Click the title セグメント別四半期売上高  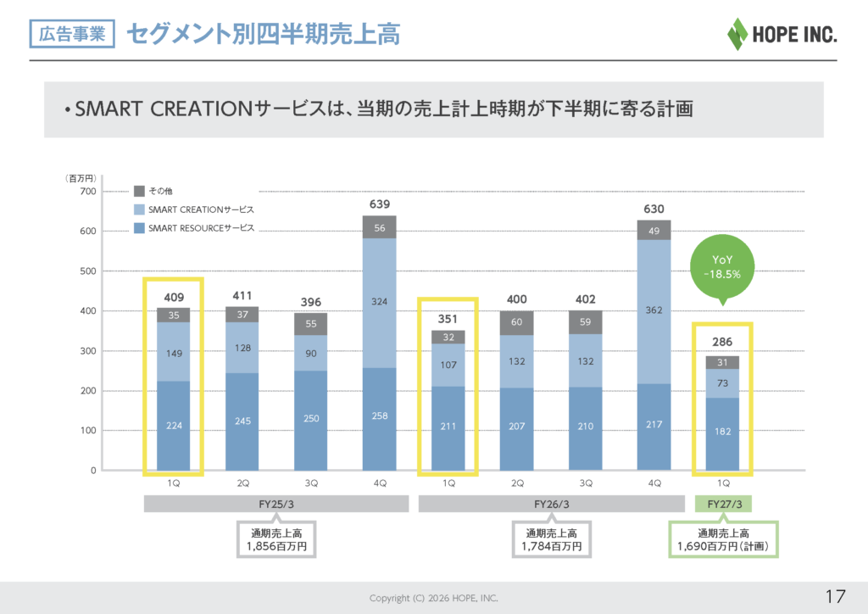(264, 34)
